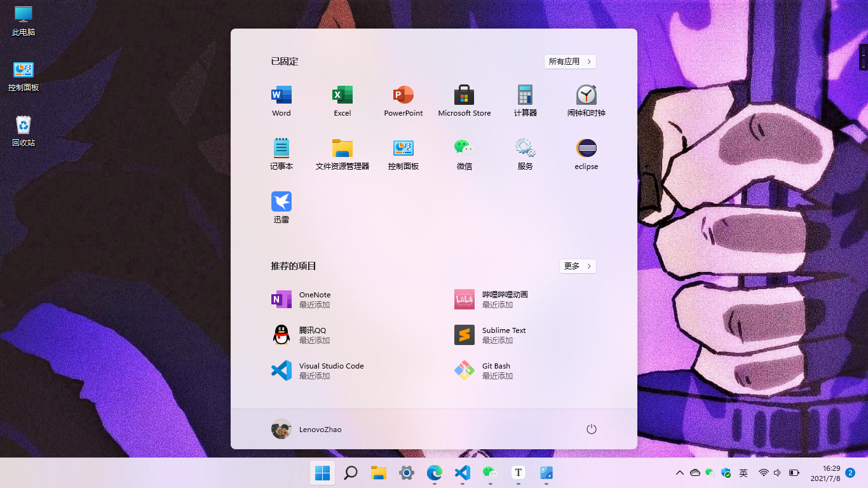Open the LenovoZhao account menu

[307, 430]
